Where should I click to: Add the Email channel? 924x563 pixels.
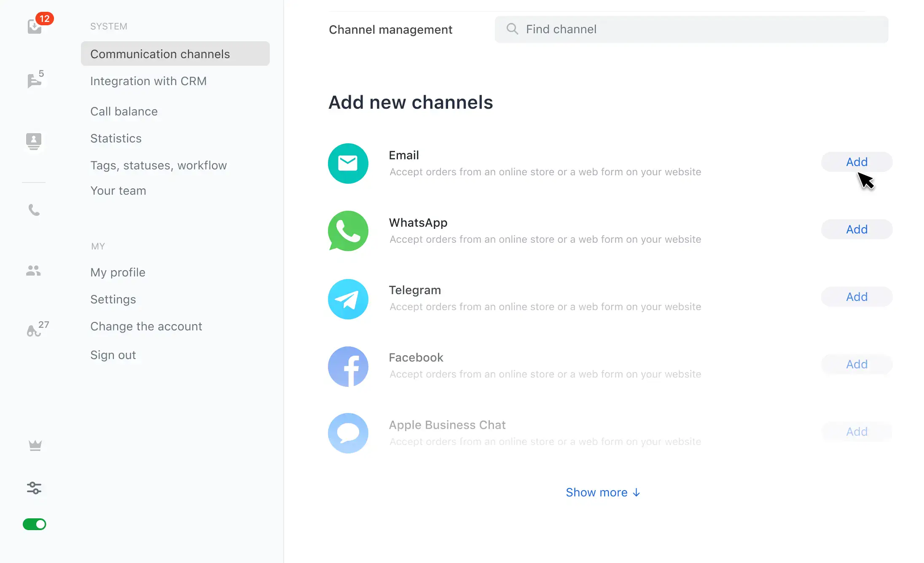pos(857,162)
